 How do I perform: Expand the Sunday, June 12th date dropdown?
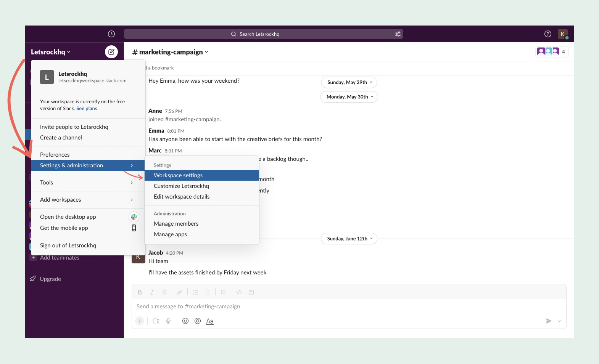coord(349,239)
